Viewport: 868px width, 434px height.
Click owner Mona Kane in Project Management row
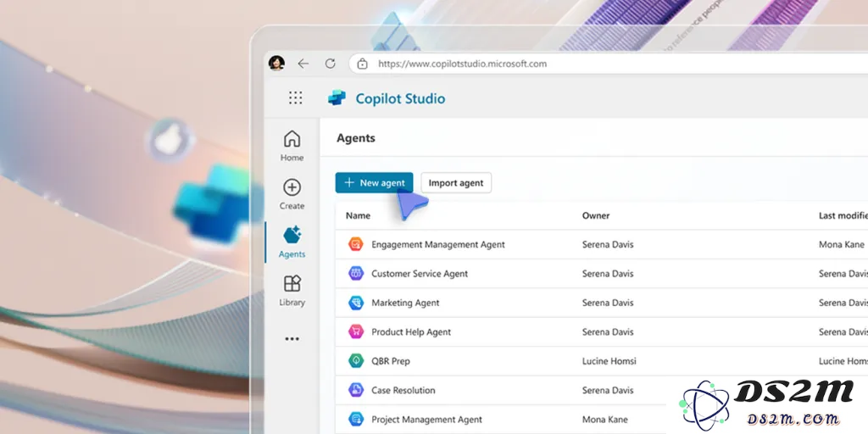[x=604, y=419]
